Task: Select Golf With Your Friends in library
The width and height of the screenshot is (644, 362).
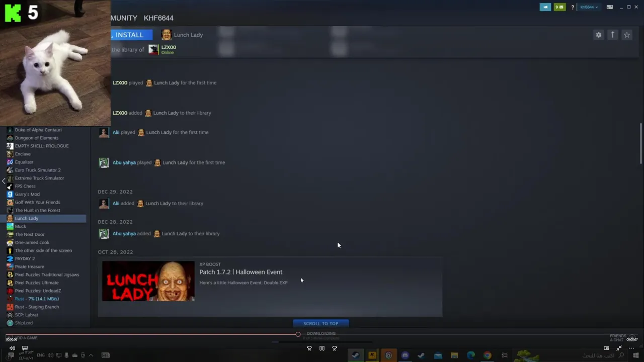Action: [x=37, y=202]
